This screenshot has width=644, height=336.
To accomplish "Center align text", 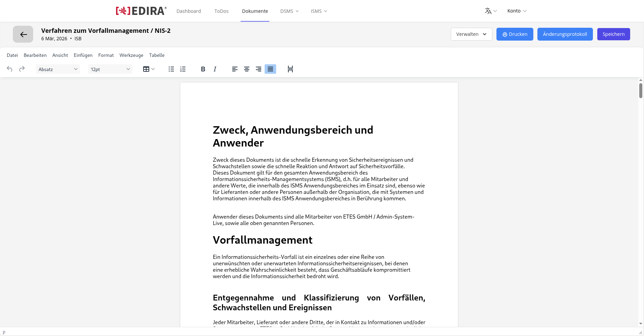I will pyautogui.click(x=247, y=69).
